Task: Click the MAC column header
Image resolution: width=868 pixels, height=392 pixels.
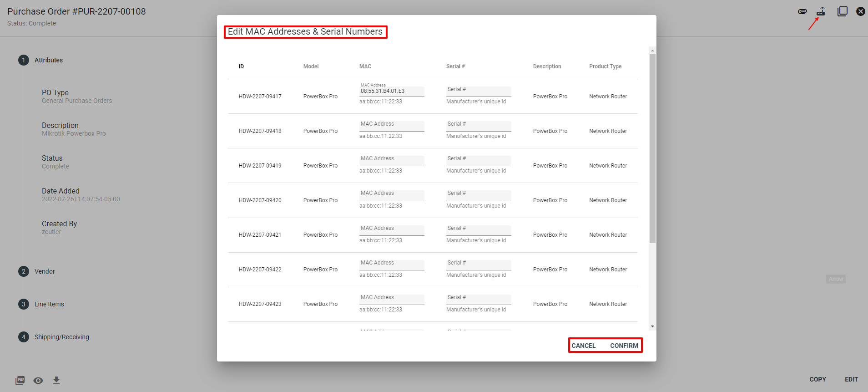Action: pos(365,66)
